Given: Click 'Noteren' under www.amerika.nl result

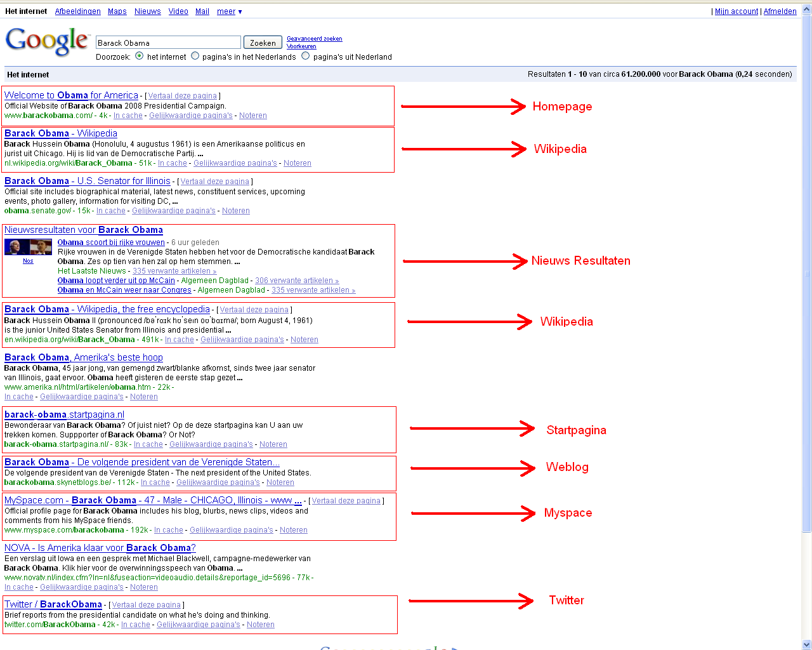Looking at the screenshot, I should point(144,397).
